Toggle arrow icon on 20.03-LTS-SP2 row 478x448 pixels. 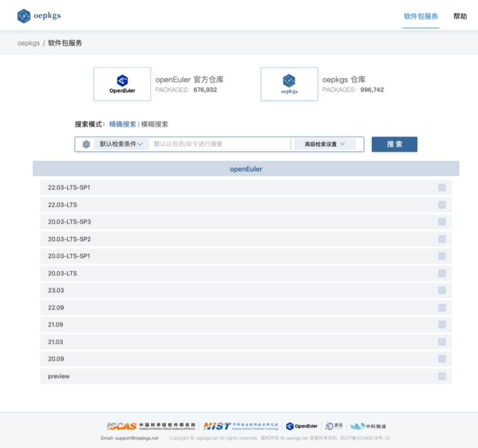tap(442, 239)
